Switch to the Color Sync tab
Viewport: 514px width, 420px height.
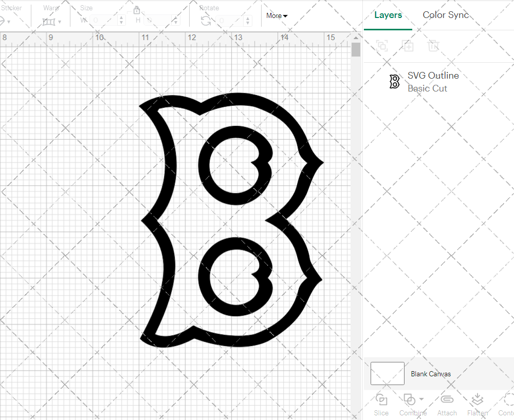point(446,15)
